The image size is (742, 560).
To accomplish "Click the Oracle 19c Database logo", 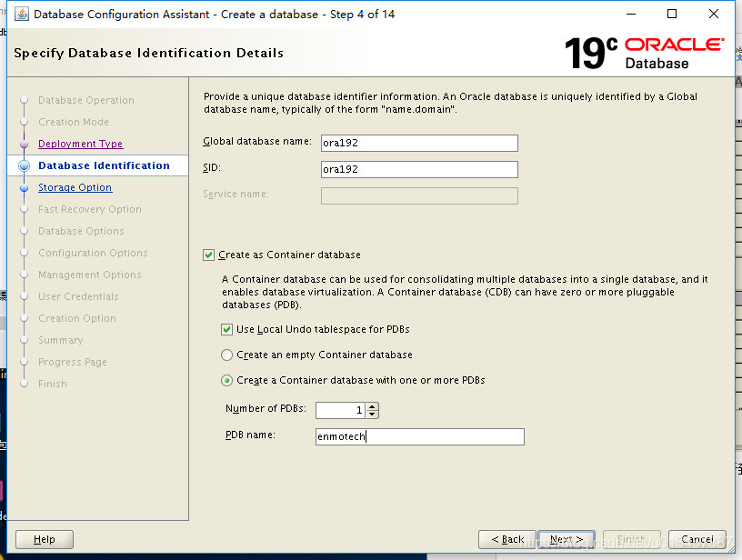I will (x=644, y=53).
